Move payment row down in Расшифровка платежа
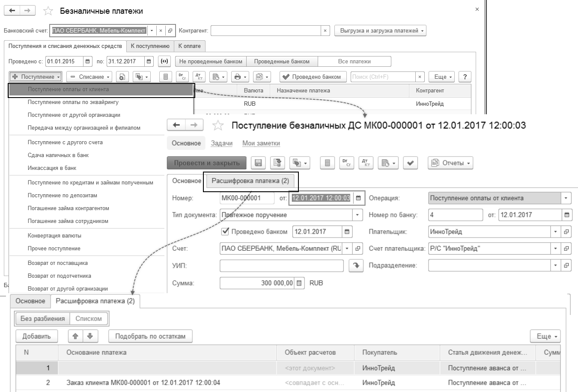 click(x=90, y=336)
